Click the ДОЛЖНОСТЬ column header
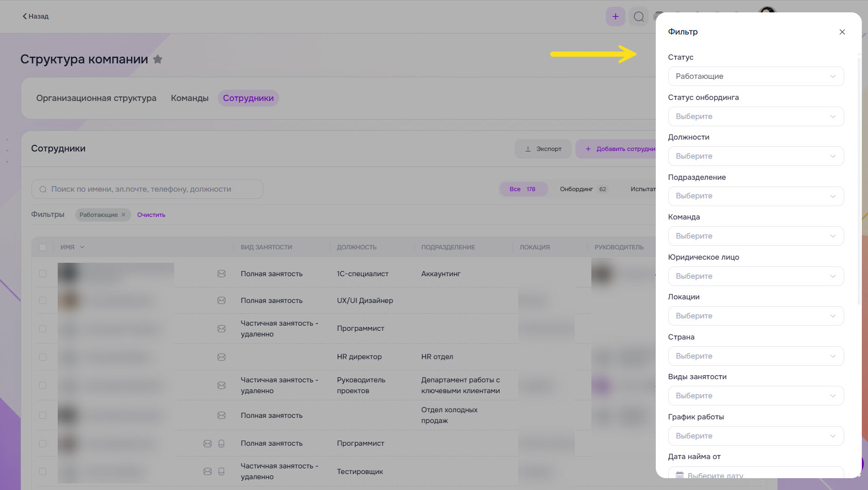Screen dimensions: 868x490 [x=356, y=247]
